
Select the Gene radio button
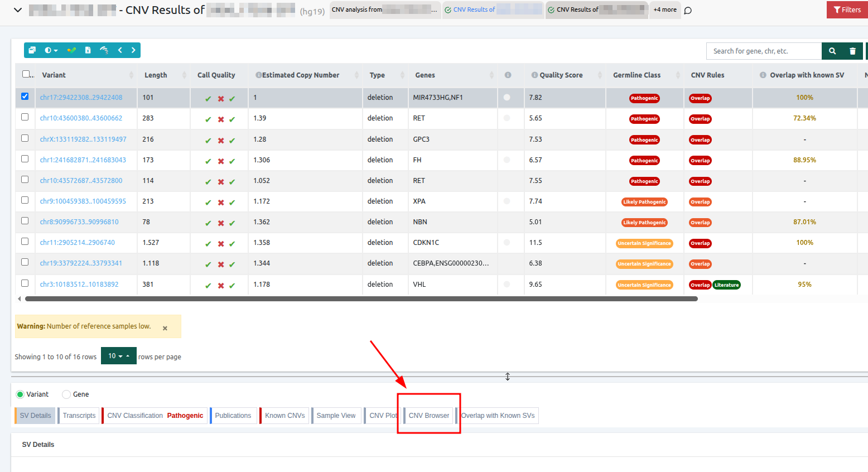point(66,394)
